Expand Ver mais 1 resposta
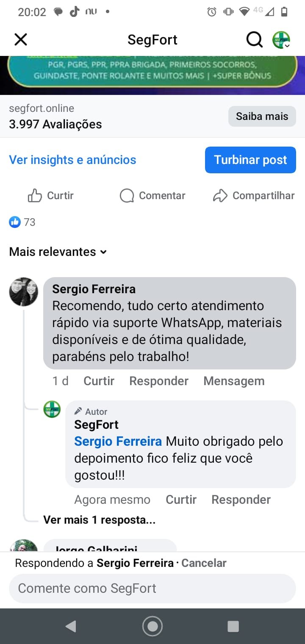This screenshot has height=644, width=305. [99, 520]
